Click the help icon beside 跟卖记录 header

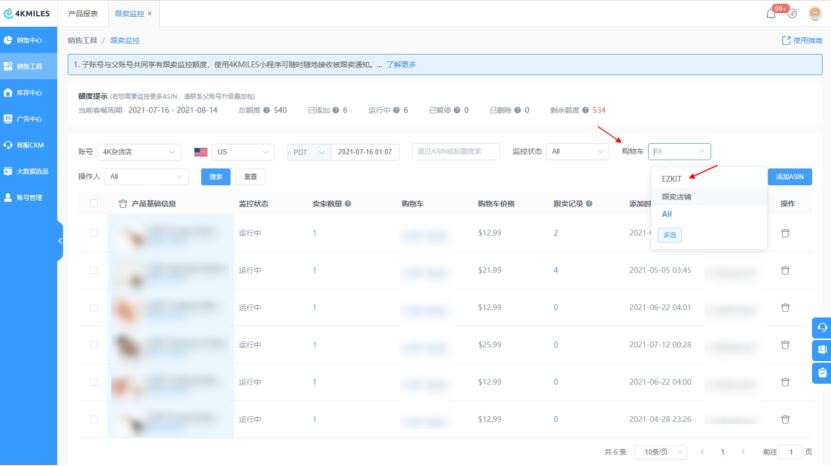point(589,204)
